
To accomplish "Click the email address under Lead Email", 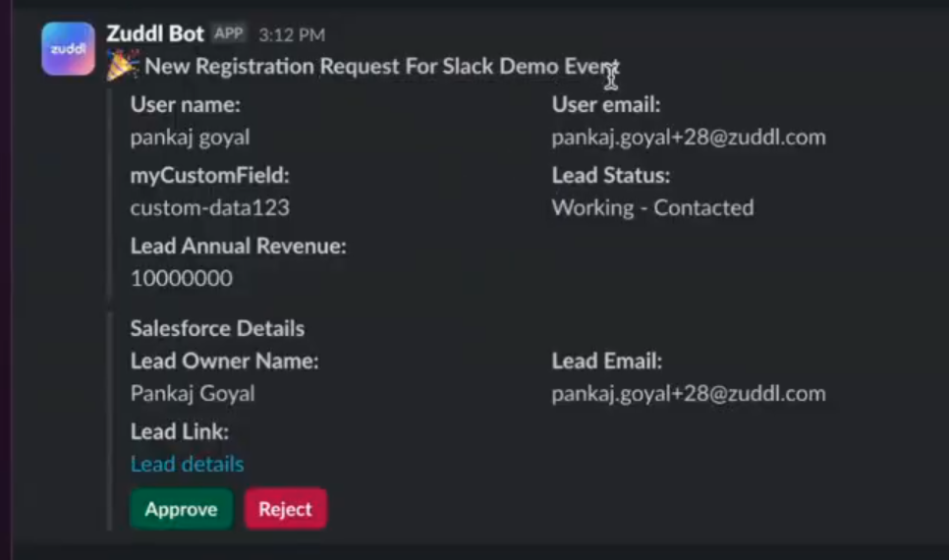I will [x=688, y=394].
